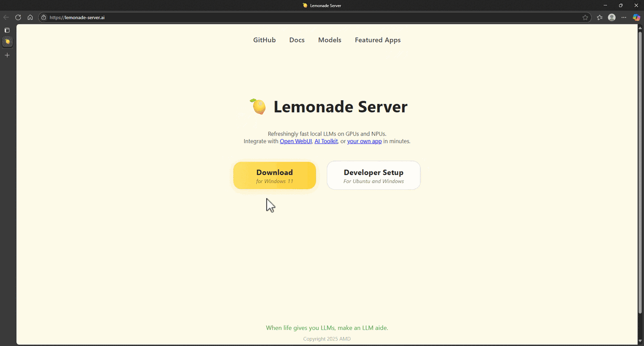This screenshot has width=644, height=346.
Task: Open the browser home page
Action: pos(30,17)
